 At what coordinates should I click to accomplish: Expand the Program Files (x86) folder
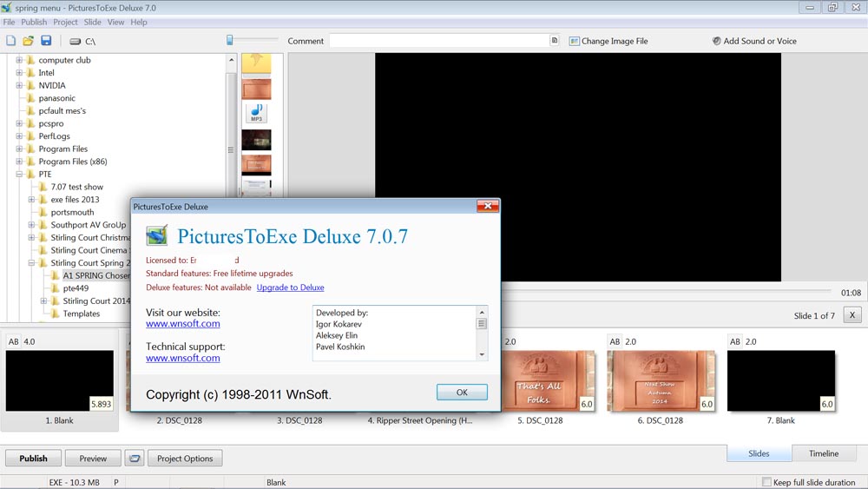click(19, 162)
